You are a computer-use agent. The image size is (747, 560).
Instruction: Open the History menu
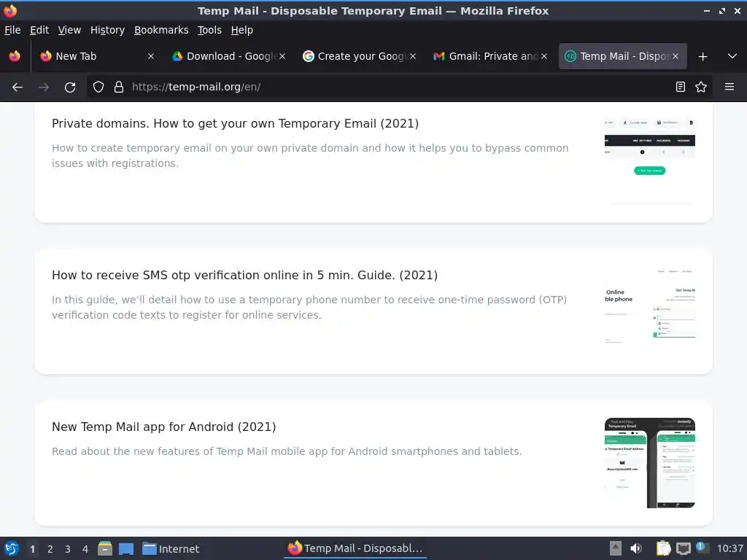click(107, 30)
